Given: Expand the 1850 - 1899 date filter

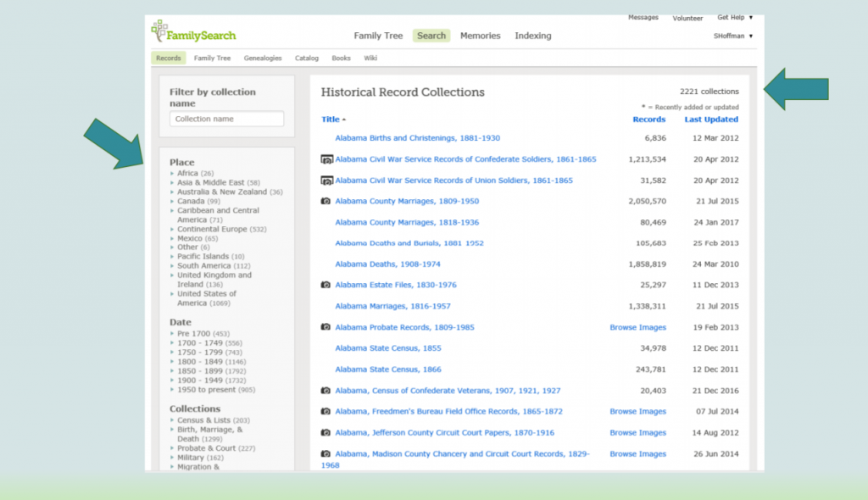Looking at the screenshot, I should pos(172,371).
